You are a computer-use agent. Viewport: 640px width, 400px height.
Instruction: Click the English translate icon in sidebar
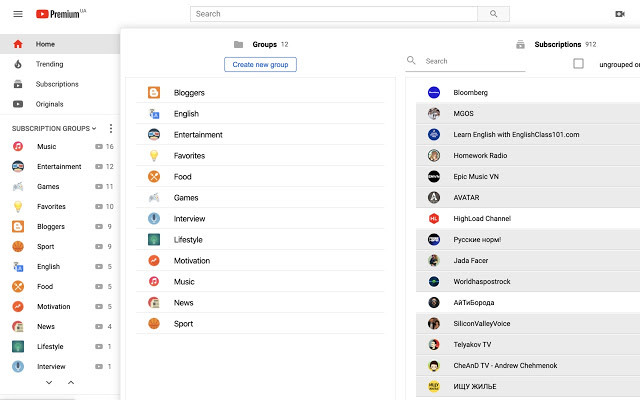18,267
